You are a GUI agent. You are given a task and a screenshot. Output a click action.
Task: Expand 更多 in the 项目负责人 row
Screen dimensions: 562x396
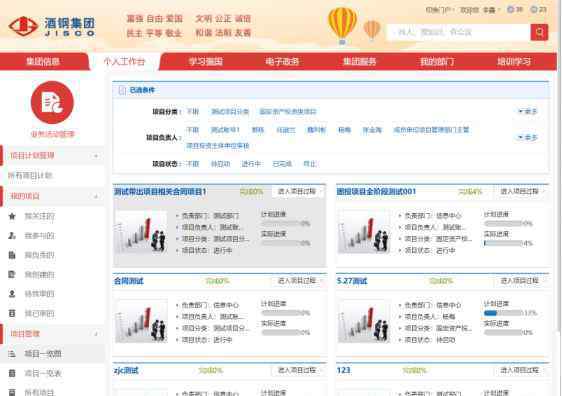528,137
